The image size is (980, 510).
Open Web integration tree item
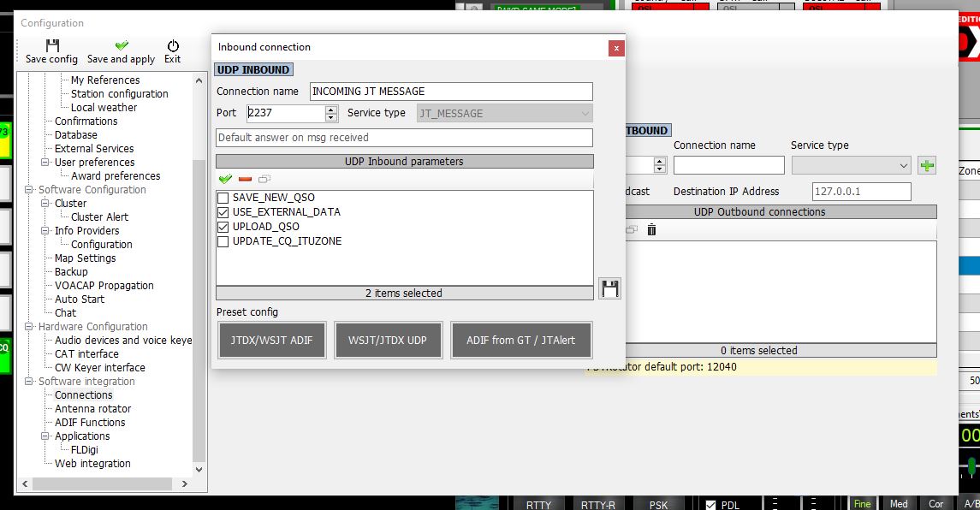click(92, 464)
